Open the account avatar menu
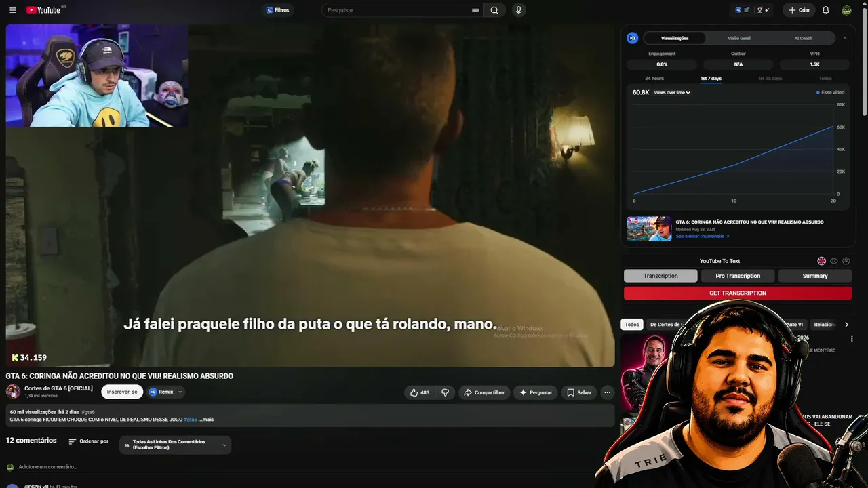 click(846, 10)
